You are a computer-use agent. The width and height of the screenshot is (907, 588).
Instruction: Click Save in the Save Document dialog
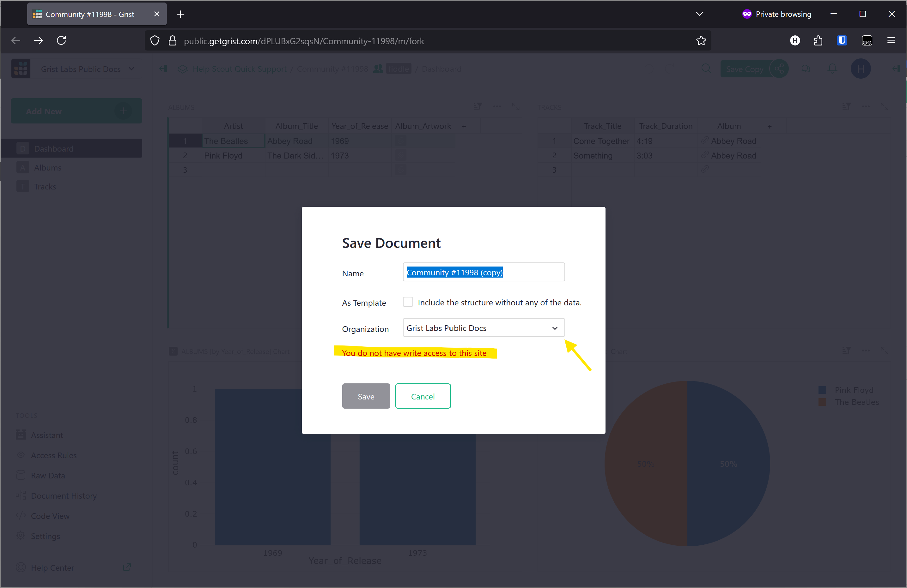click(366, 396)
